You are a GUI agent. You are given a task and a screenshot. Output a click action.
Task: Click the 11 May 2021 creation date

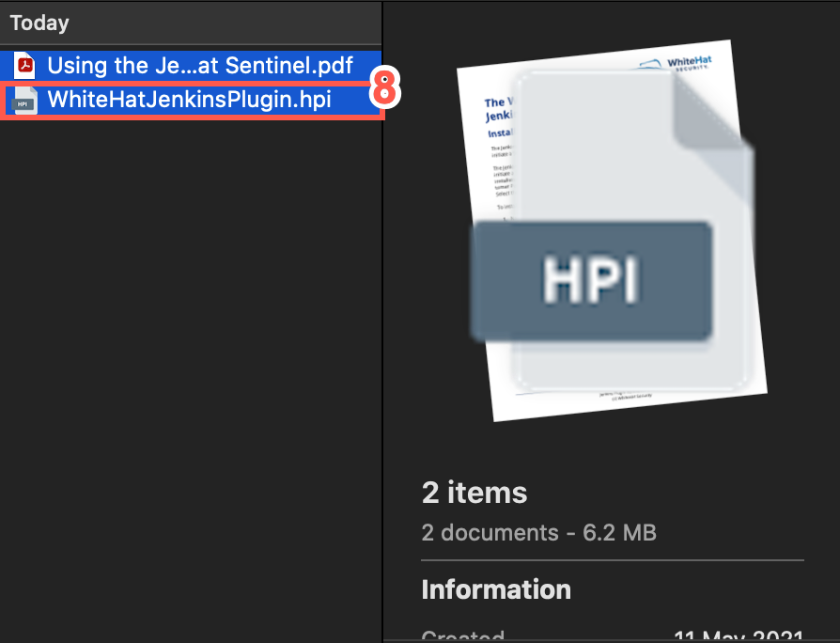point(738,635)
